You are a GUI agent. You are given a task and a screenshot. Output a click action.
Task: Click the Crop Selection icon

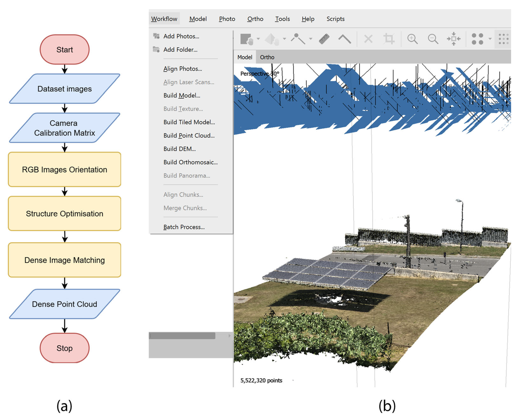[389, 39]
